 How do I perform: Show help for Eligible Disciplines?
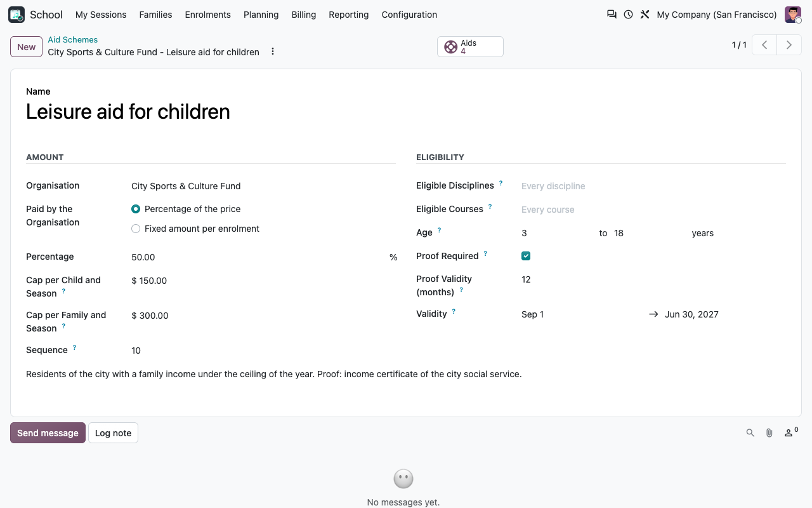(501, 183)
